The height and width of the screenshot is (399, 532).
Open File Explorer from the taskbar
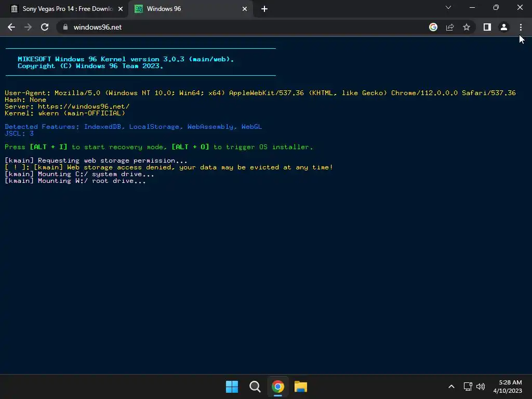pyautogui.click(x=301, y=387)
